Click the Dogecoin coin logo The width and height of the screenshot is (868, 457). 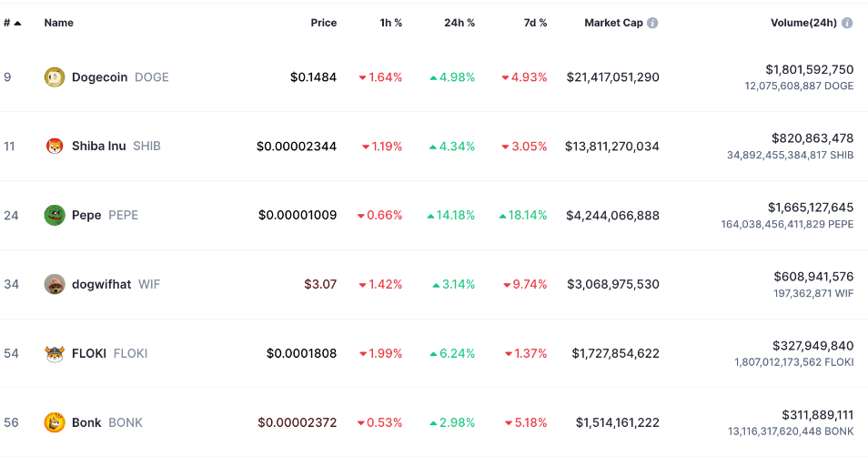point(55,77)
